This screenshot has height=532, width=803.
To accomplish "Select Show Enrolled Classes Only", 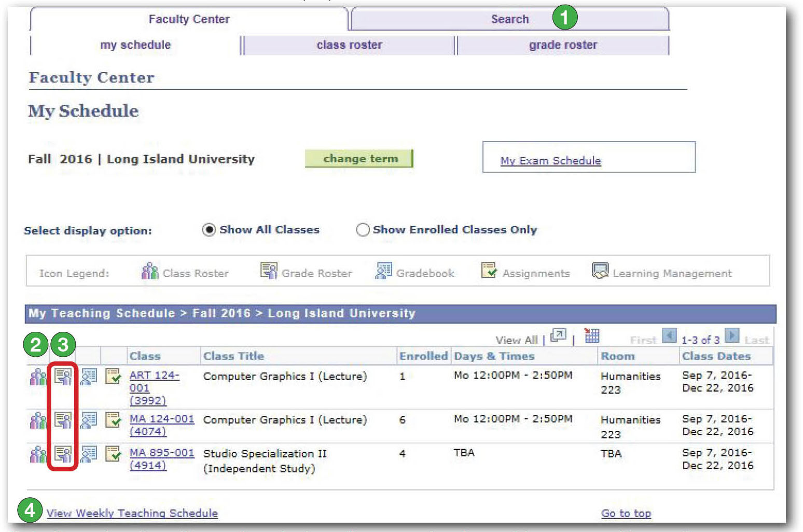I will [363, 230].
